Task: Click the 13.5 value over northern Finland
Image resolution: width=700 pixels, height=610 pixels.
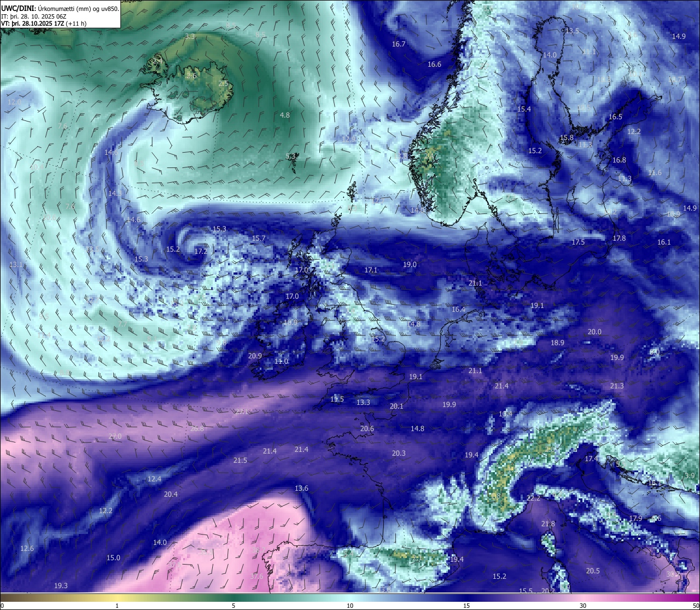Action: click(572, 31)
